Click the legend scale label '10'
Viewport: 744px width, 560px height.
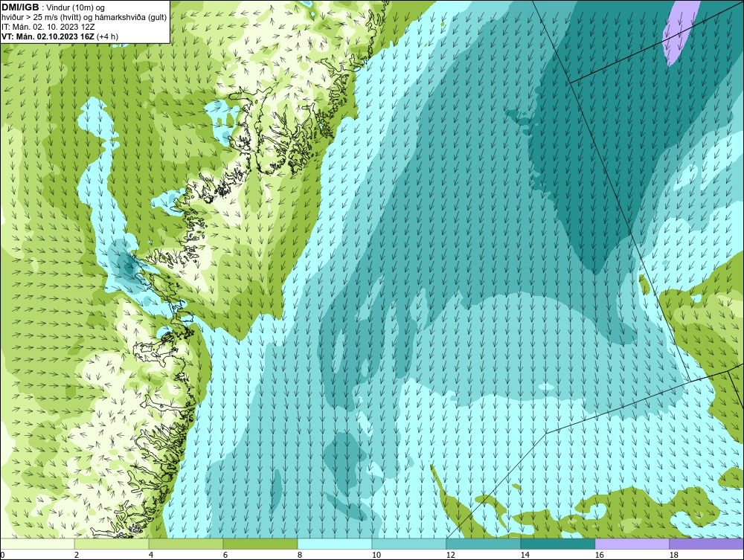click(x=376, y=555)
